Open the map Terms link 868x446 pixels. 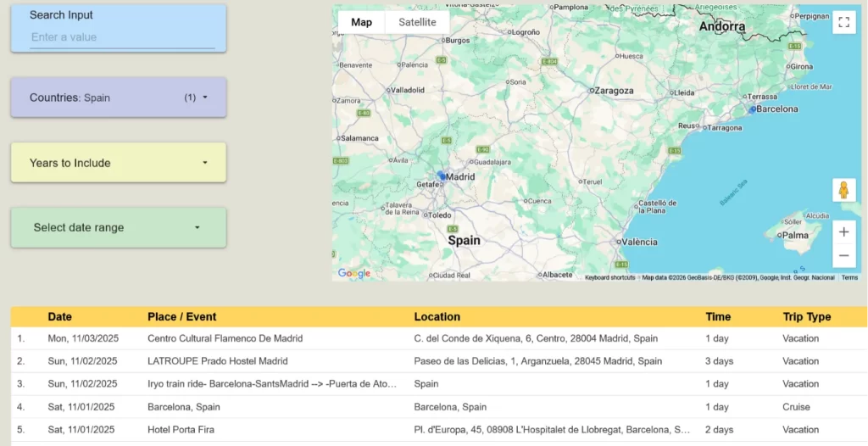[849, 277]
